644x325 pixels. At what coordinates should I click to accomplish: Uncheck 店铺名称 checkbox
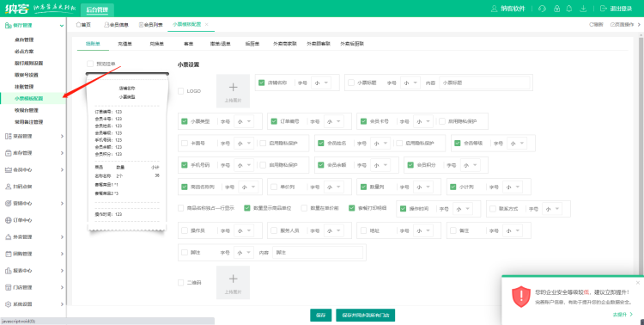(x=262, y=83)
